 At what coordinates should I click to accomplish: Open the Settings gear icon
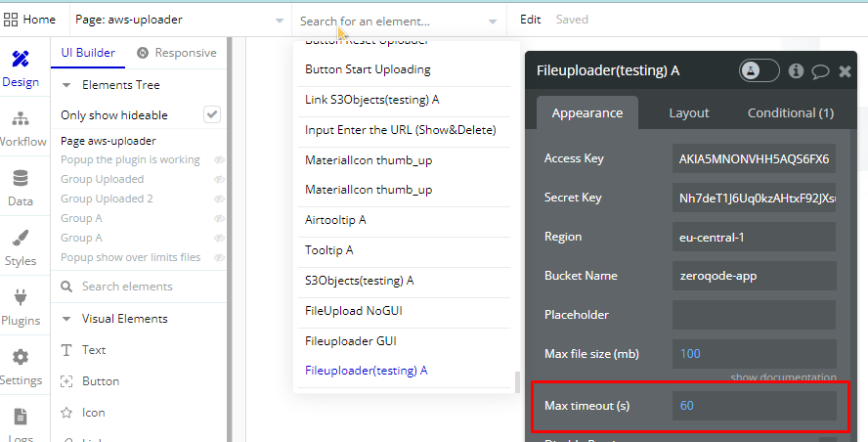[x=21, y=357]
